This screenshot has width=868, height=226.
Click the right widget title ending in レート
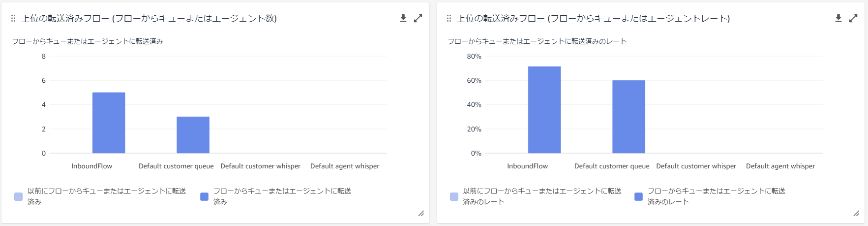click(x=593, y=18)
